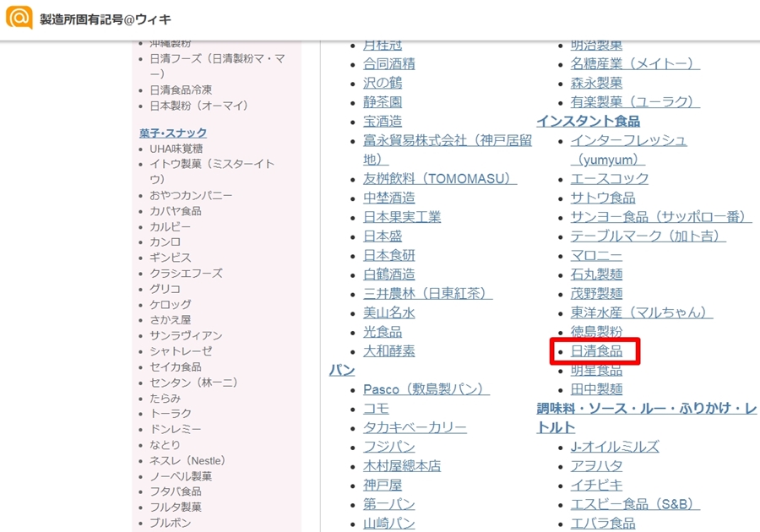
Task: Open 有楽製菓（ユーラク） link
Action: pos(635,101)
